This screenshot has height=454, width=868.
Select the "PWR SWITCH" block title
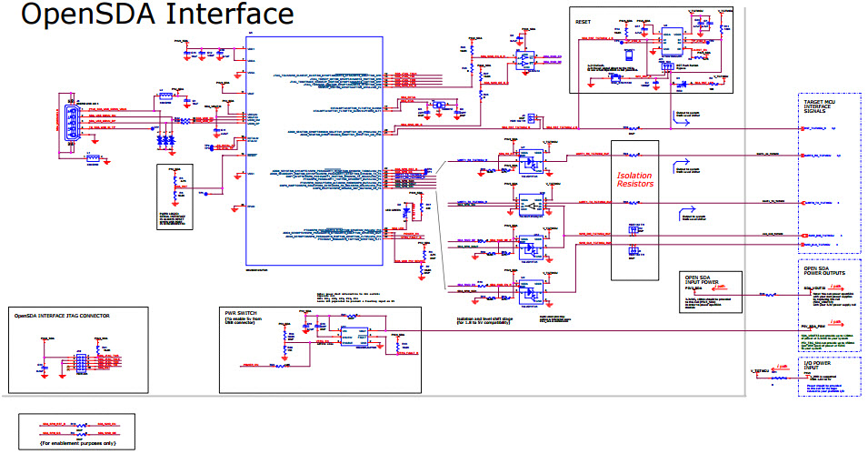pyautogui.click(x=241, y=313)
